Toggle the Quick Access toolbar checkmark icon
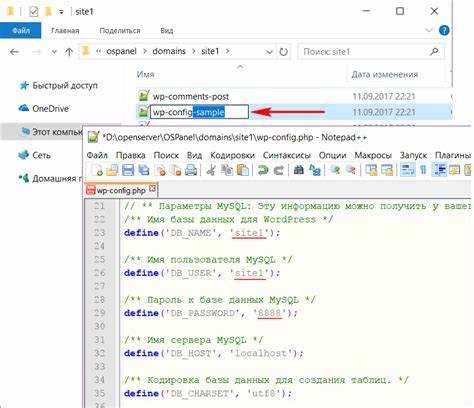Screen dimensions: 474x408 coord(34,12)
